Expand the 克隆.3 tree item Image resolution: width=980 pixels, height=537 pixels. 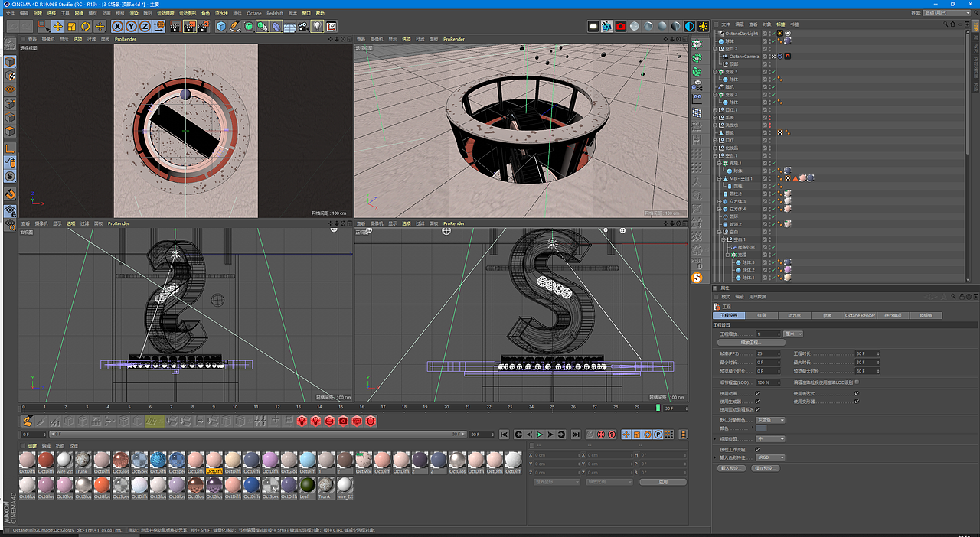pyautogui.click(x=717, y=72)
